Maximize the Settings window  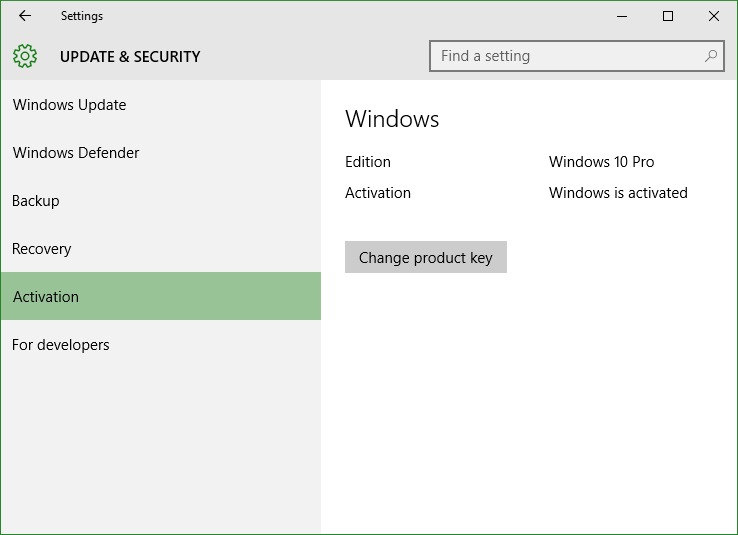pyautogui.click(x=667, y=16)
